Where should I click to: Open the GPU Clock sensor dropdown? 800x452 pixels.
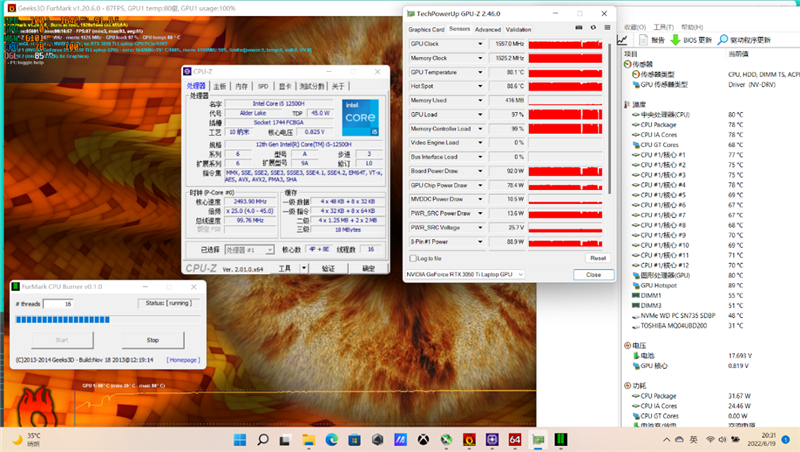click(480, 44)
